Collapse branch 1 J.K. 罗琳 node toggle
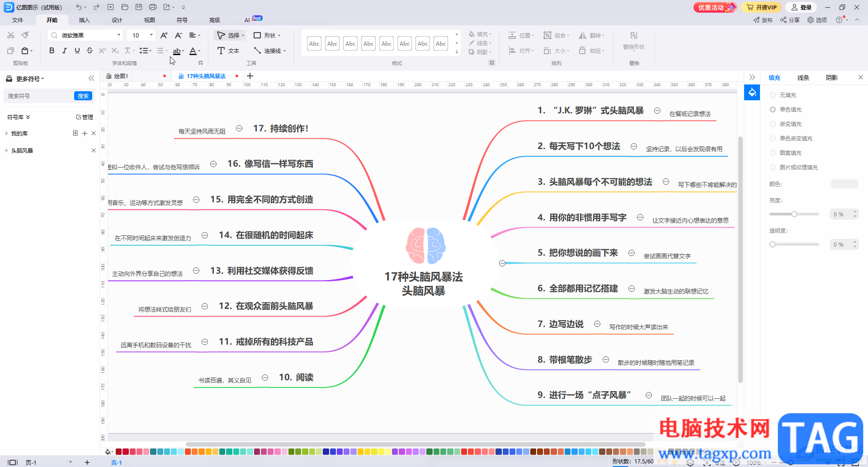This screenshot has width=868, height=467. 657,111
